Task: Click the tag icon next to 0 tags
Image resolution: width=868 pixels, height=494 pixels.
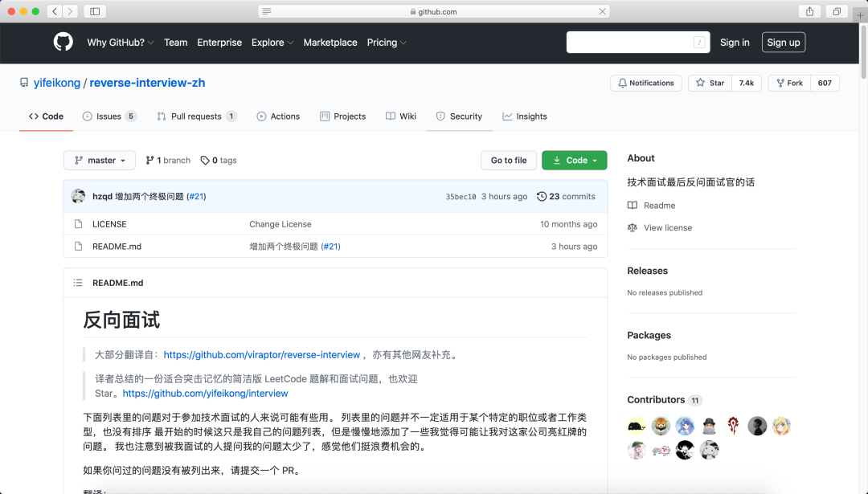Action: coord(205,160)
